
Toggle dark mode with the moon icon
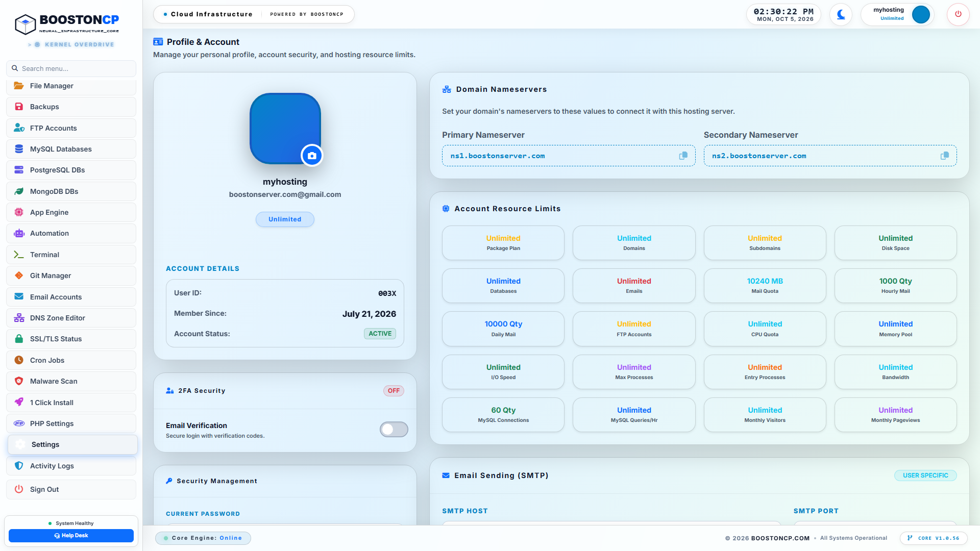coord(841,14)
